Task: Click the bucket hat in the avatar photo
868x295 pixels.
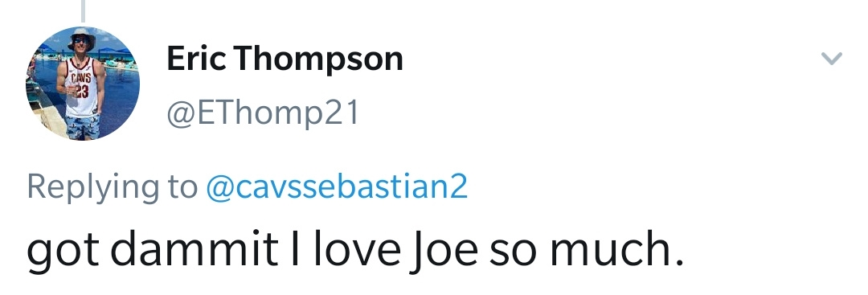Action: point(81,36)
